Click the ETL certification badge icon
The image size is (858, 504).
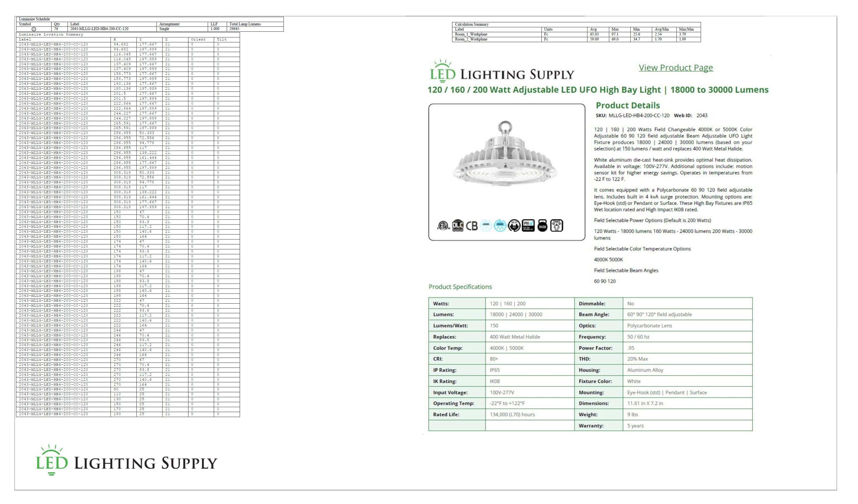coord(443,226)
